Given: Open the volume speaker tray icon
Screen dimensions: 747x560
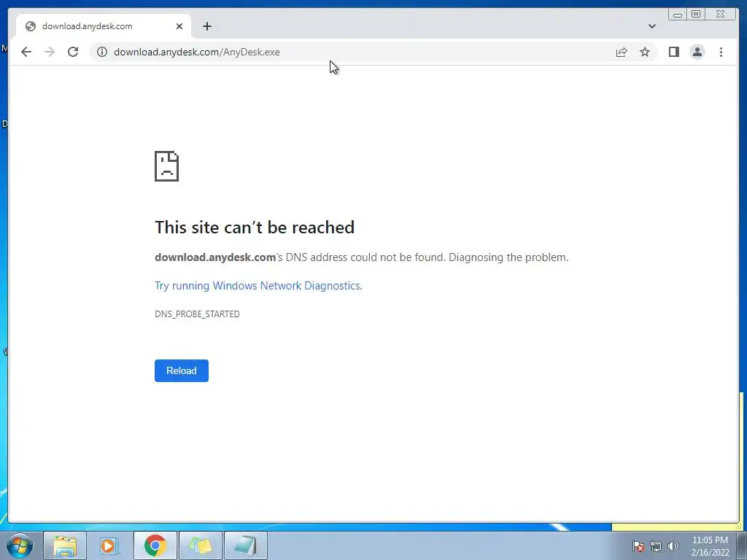Looking at the screenshot, I should click(673, 546).
